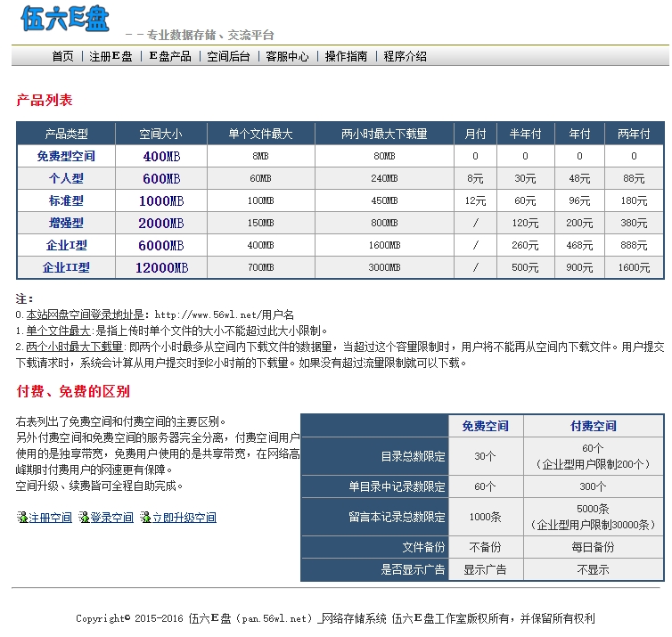672x637 pixels.
Task: Click the 付费、免费的区别 section heading
Action: [x=73, y=391]
